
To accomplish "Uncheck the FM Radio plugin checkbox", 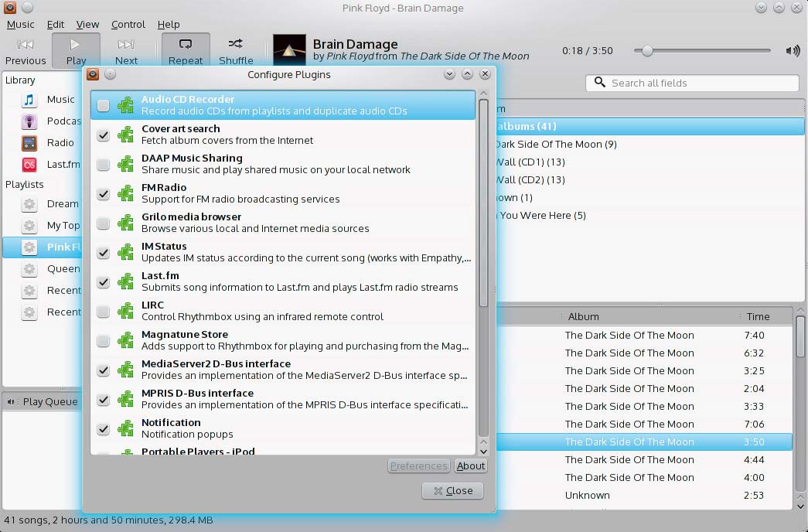I will tap(103, 193).
